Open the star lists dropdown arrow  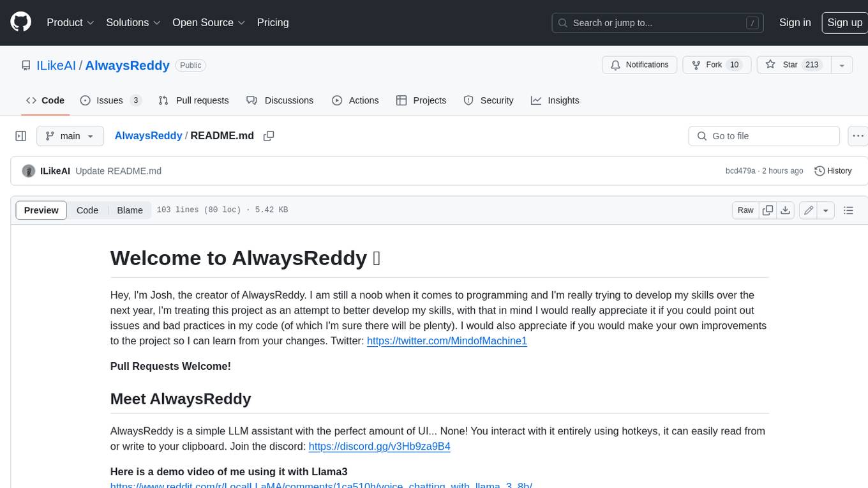pos(842,65)
